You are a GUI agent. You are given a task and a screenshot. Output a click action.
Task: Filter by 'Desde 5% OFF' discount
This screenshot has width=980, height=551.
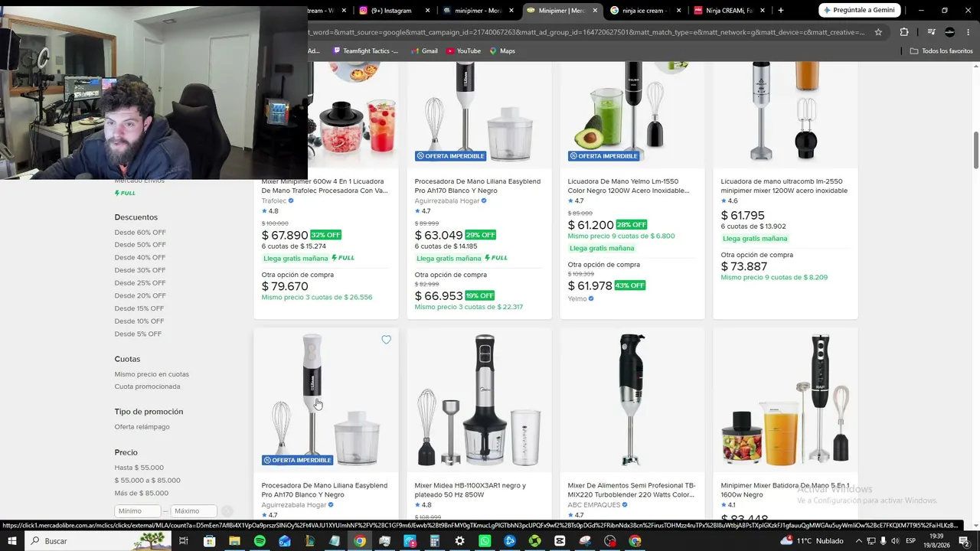138,334
